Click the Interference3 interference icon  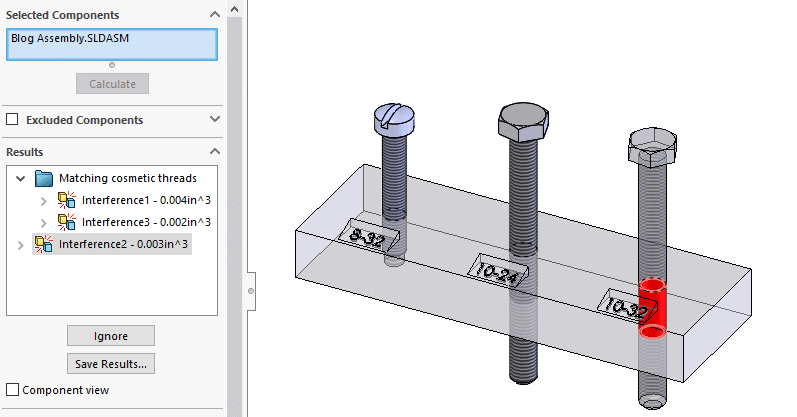(67, 222)
